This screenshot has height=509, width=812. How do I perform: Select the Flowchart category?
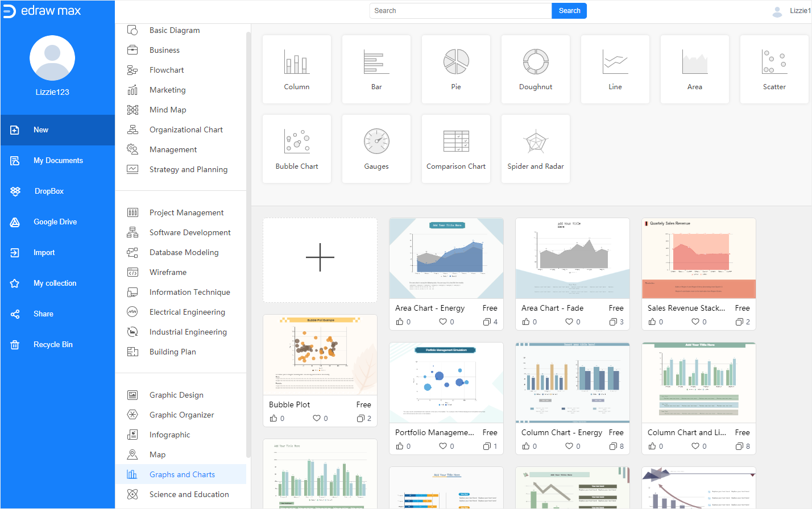[181, 70]
